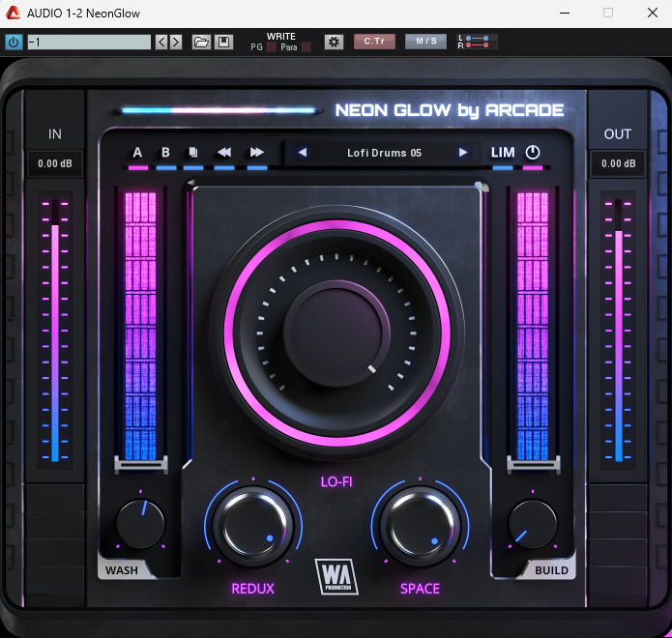Open plugin settings gear icon
672x638 pixels.
[x=334, y=42]
